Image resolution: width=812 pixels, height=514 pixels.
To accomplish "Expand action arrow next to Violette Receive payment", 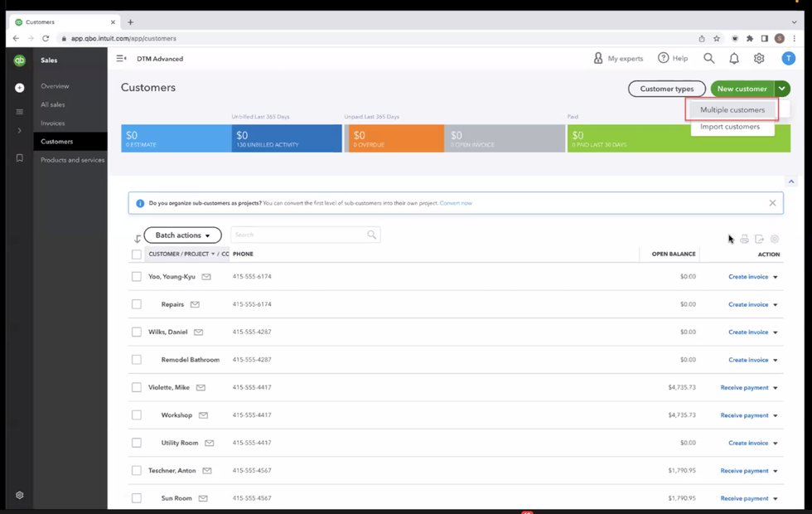I will 776,388.
